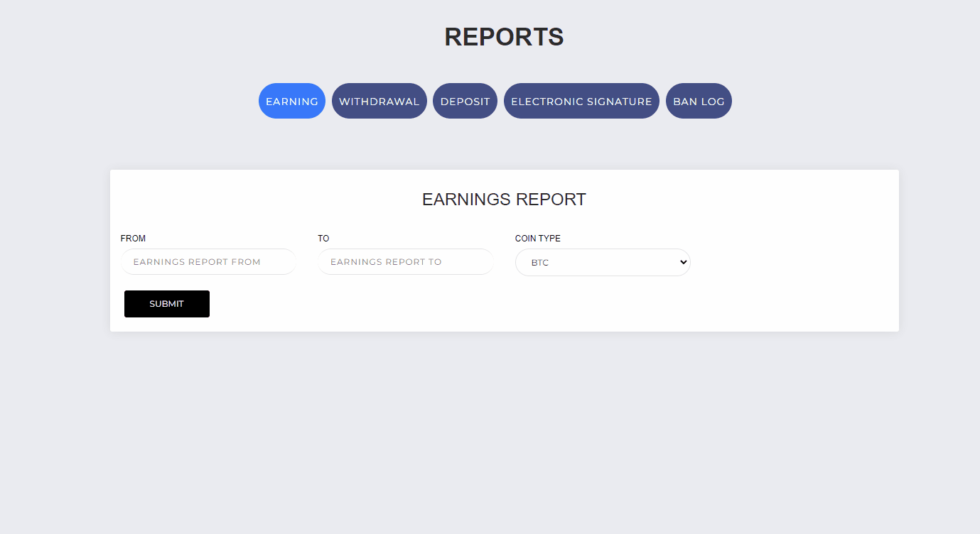This screenshot has width=980, height=534.
Task: Focus the Earnings Report To date field
Action: (405, 262)
